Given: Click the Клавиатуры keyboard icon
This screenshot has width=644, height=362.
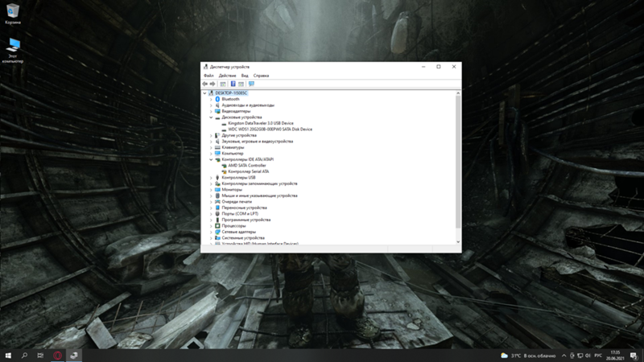Looking at the screenshot, I should tap(217, 147).
